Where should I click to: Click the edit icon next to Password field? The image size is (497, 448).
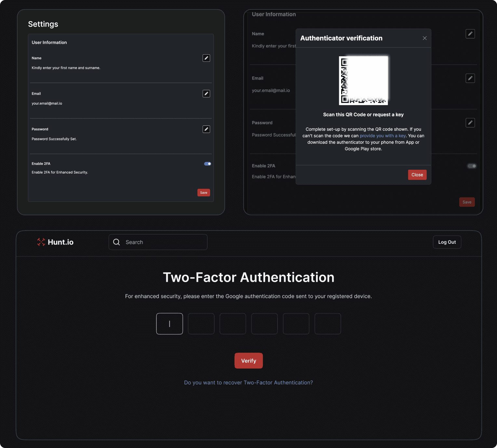pos(206,129)
